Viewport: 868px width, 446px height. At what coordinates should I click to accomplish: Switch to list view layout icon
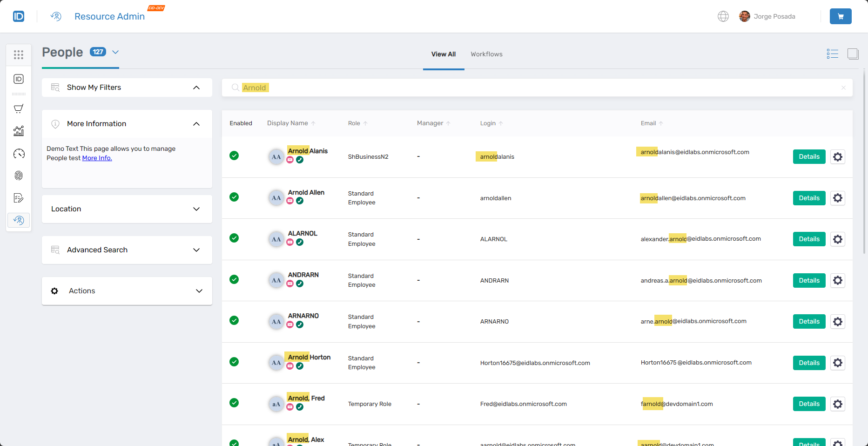pyautogui.click(x=832, y=54)
